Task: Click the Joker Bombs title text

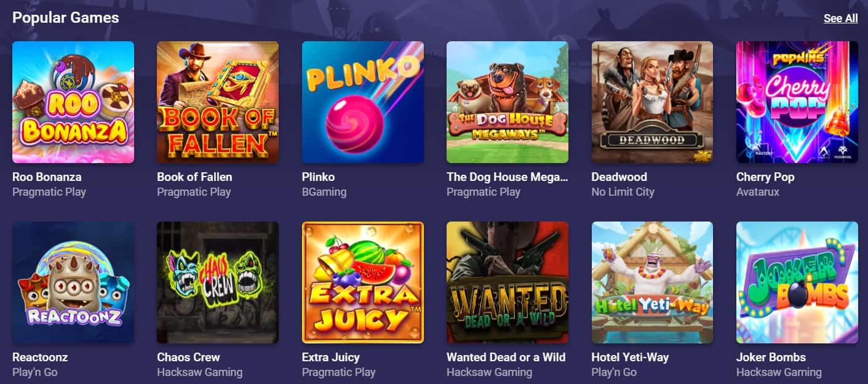Action: point(771,357)
